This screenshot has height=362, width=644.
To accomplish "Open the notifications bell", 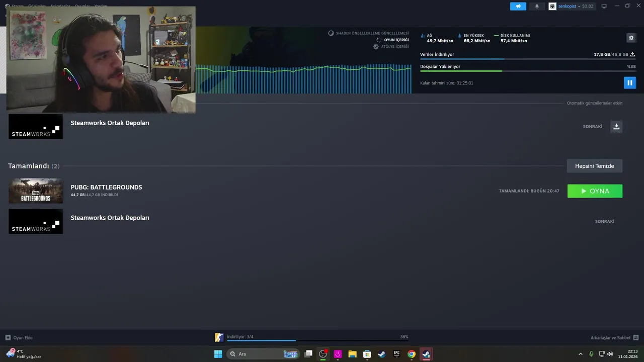I will 537,6.
